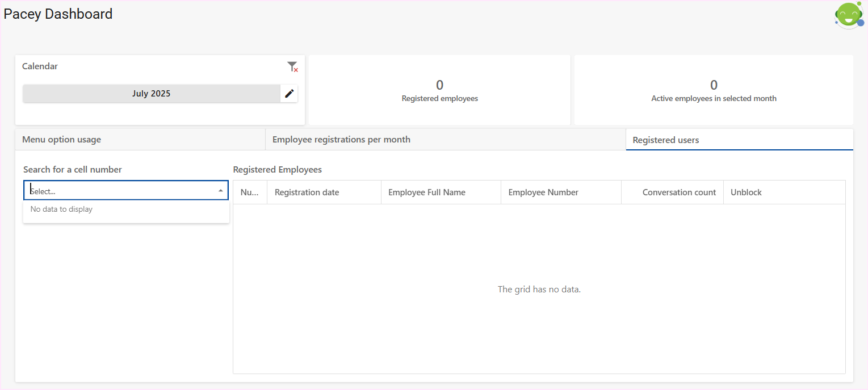
Task: Click the Conversation count column header
Action: (x=679, y=192)
